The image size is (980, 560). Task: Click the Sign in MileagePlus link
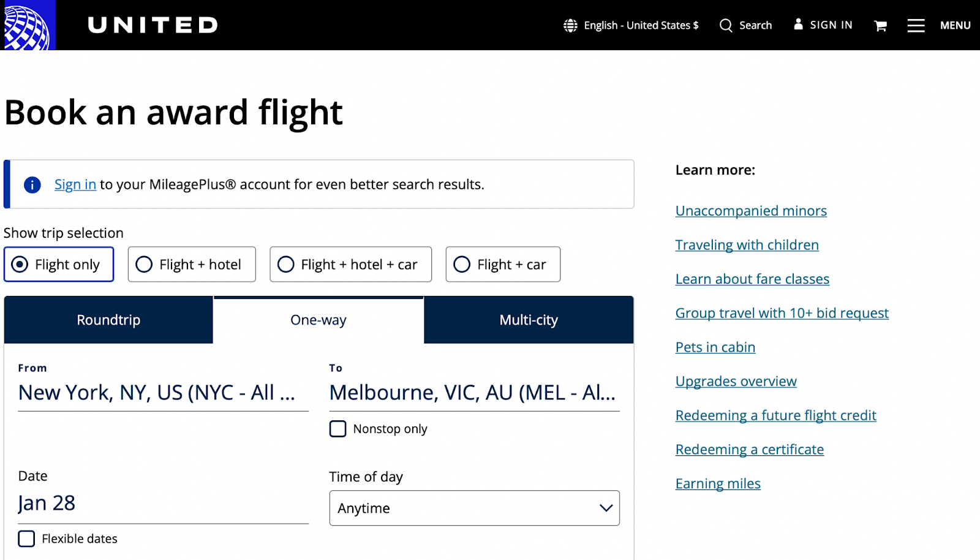click(75, 184)
